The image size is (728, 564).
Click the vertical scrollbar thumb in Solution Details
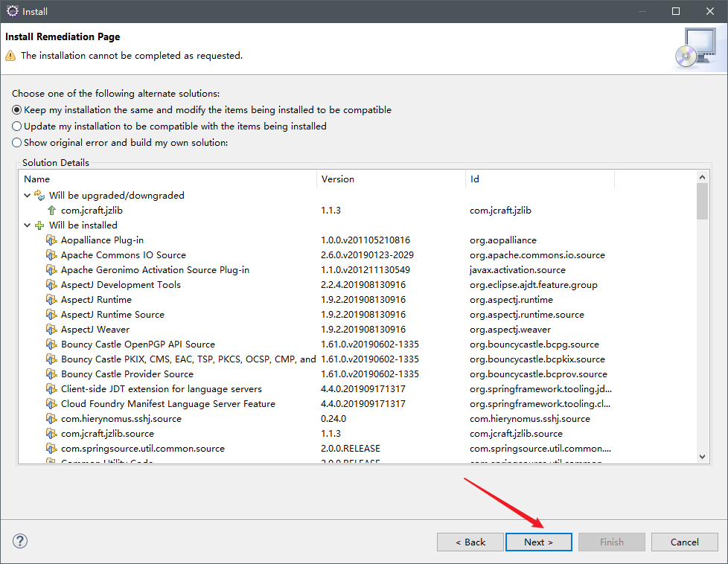click(702, 201)
